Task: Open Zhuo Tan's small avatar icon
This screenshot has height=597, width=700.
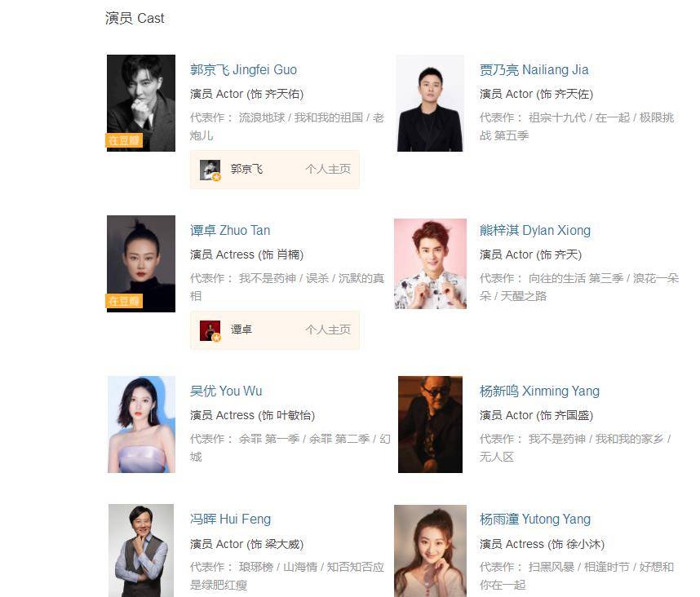Action: click(210, 330)
